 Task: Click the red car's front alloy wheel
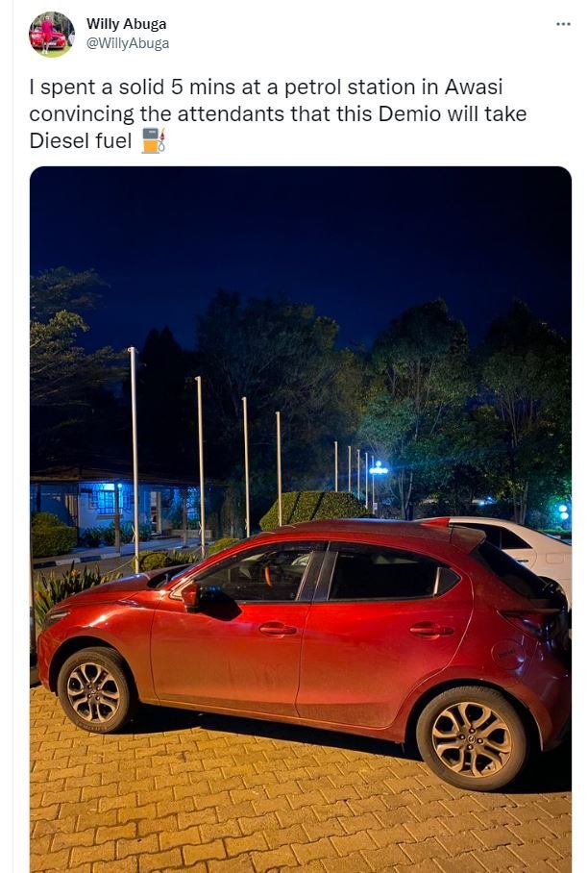pos(94,691)
